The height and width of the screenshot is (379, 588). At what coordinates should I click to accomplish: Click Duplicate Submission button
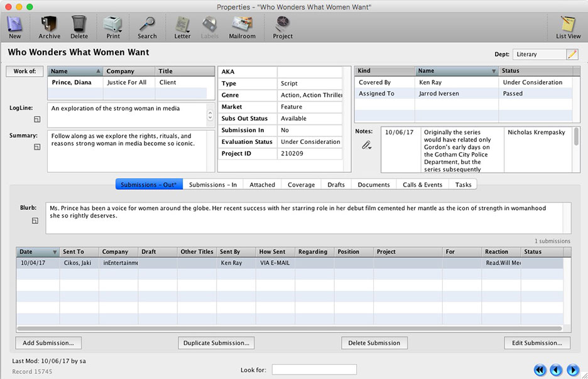[216, 343]
